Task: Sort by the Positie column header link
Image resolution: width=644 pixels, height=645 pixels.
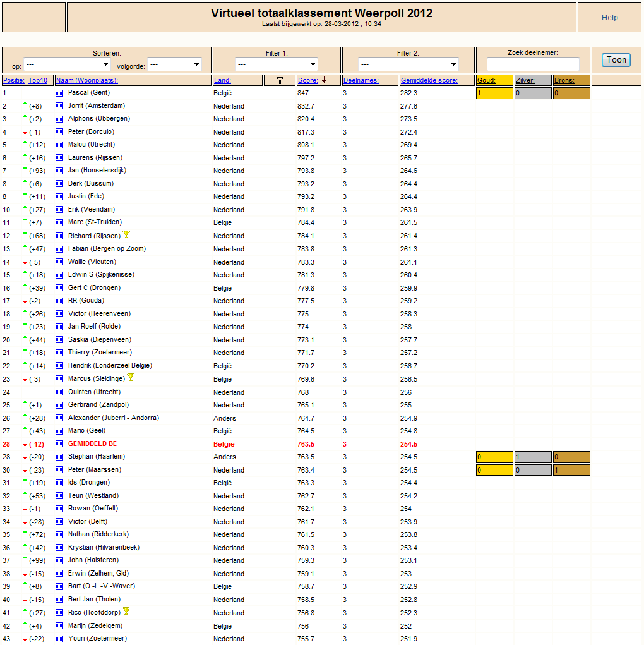Action: pyautogui.click(x=13, y=81)
